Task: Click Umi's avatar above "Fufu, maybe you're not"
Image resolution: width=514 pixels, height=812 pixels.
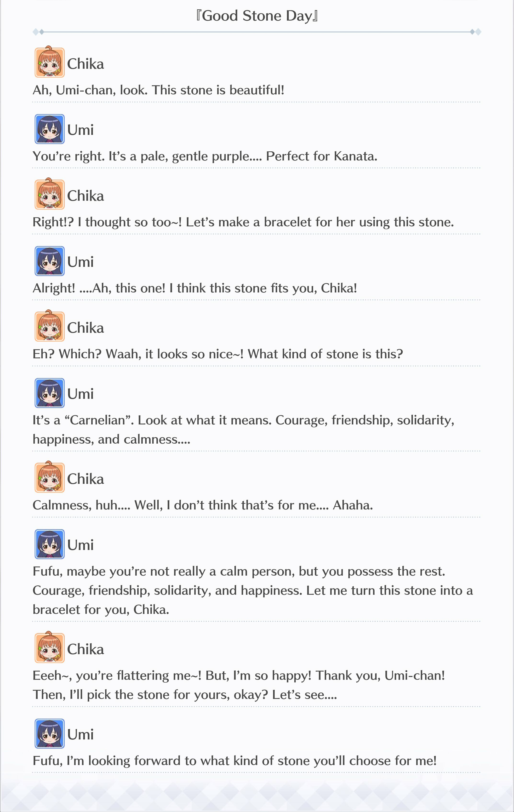Action: [50, 544]
